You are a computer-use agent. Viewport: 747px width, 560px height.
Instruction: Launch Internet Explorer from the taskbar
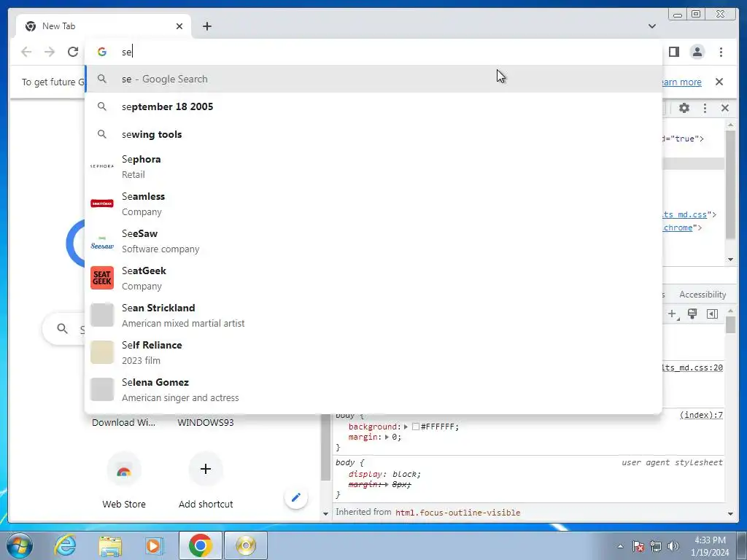pyautogui.click(x=65, y=545)
